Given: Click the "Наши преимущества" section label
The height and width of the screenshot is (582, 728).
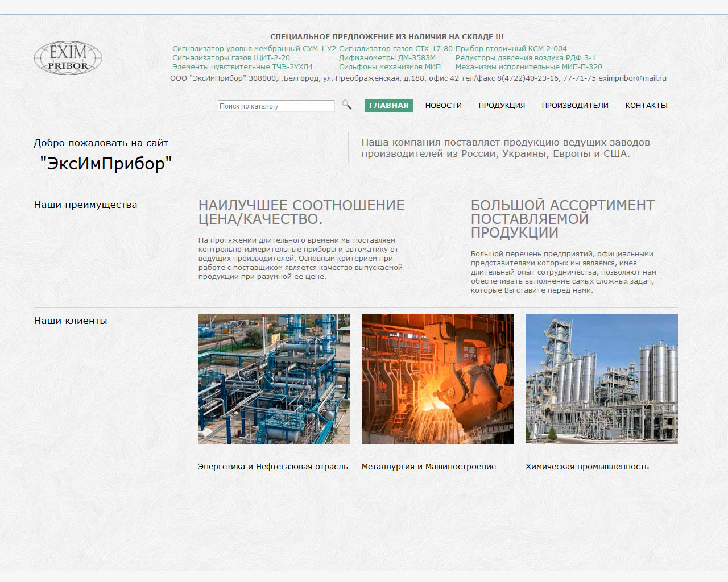Looking at the screenshot, I should coord(85,205).
